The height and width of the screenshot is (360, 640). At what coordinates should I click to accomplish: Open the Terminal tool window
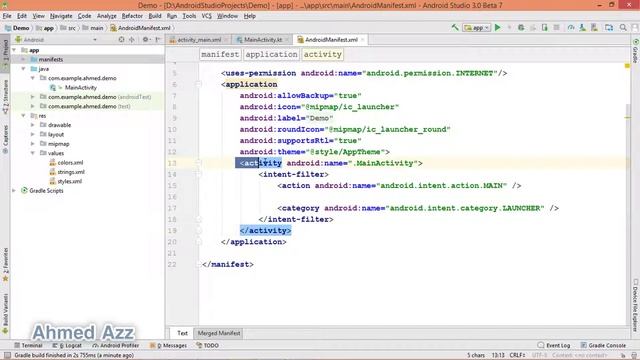coord(28,345)
